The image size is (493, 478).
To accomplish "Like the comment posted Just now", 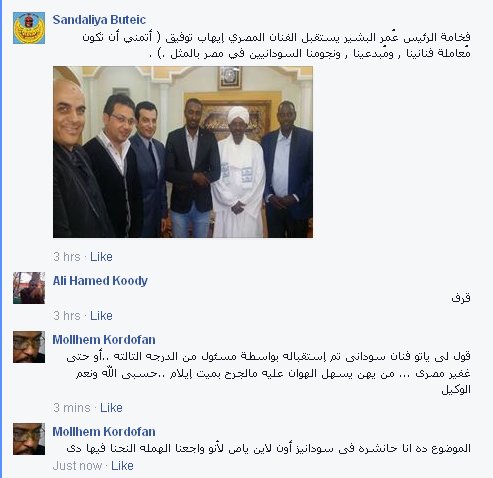I will coord(122,466).
